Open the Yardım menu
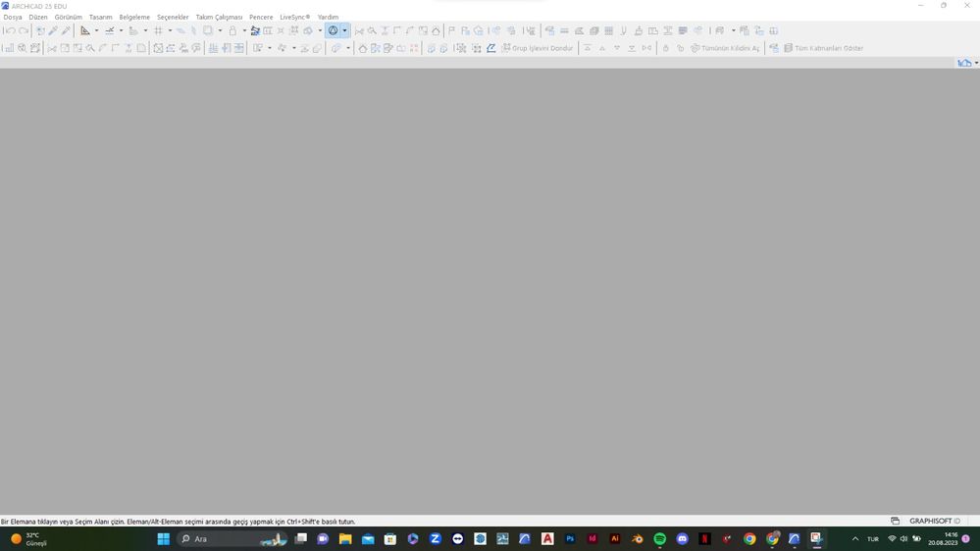This screenshot has height=551, width=980. coord(328,17)
